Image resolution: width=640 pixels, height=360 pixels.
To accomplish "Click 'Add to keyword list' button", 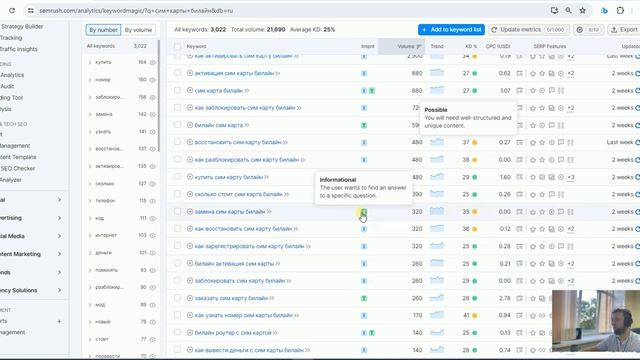I will [451, 30].
